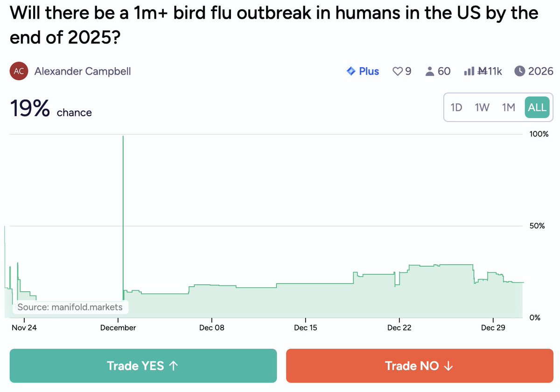The height and width of the screenshot is (392, 560).
Task: Click the down arrow on Trade NO
Action: click(x=448, y=366)
